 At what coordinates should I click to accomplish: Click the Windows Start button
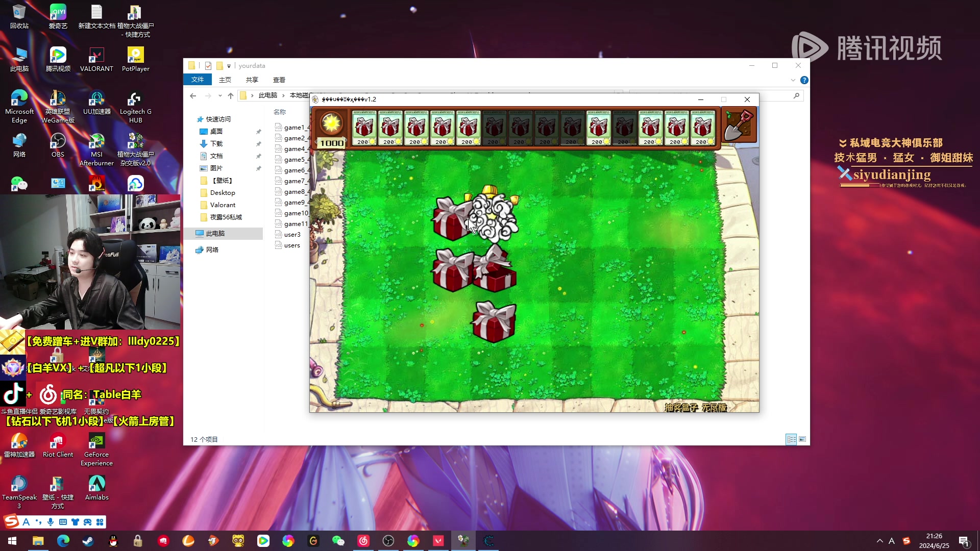(12, 541)
